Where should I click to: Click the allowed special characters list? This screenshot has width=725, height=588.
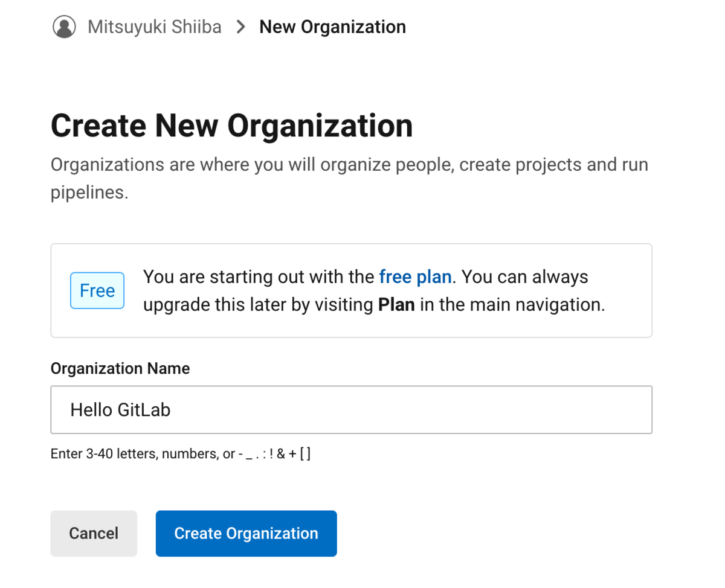[x=278, y=453]
